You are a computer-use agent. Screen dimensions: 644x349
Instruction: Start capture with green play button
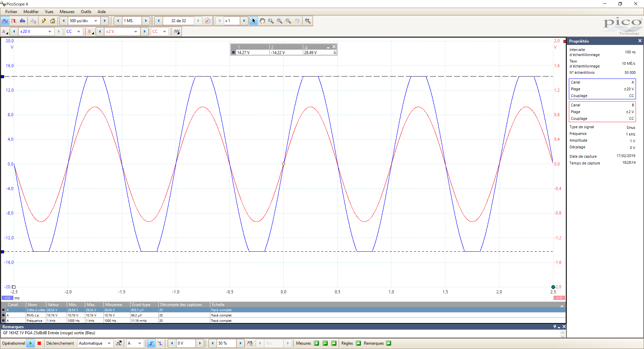[31, 343]
